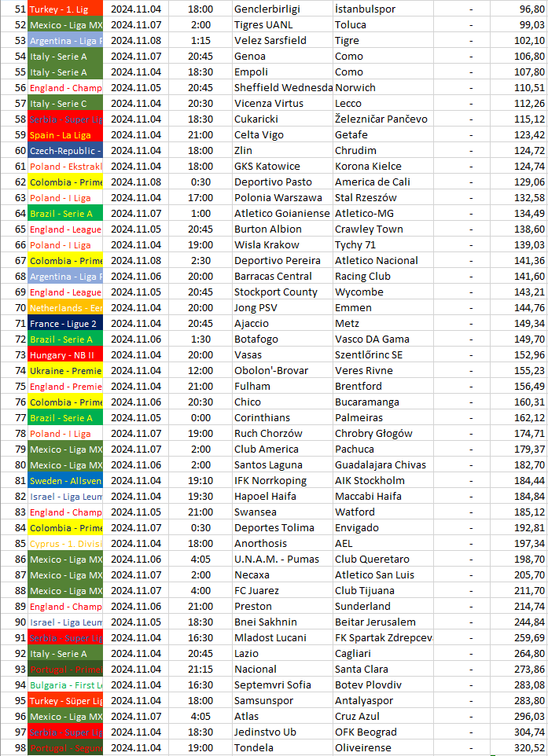548x756 pixels.
Task: Select row number 59 for Celta Vigo
Action: [14, 135]
